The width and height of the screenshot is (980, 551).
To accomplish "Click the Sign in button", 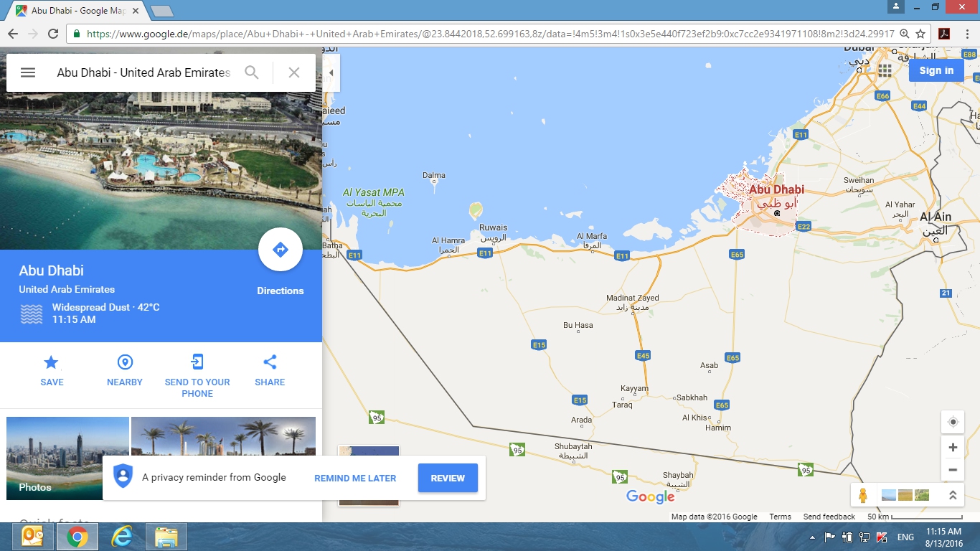I will [936, 70].
